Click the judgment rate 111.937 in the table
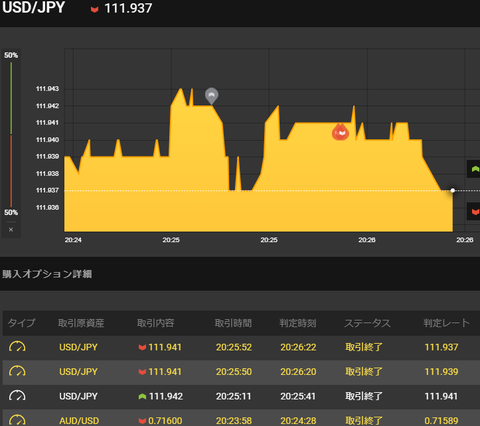The image size is (480, 426). (441, 347)
